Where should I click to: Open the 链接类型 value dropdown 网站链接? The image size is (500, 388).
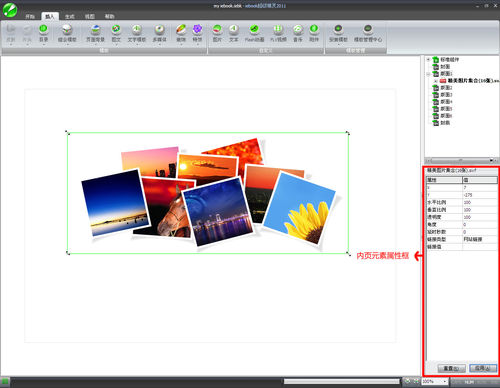coord(479,239)
